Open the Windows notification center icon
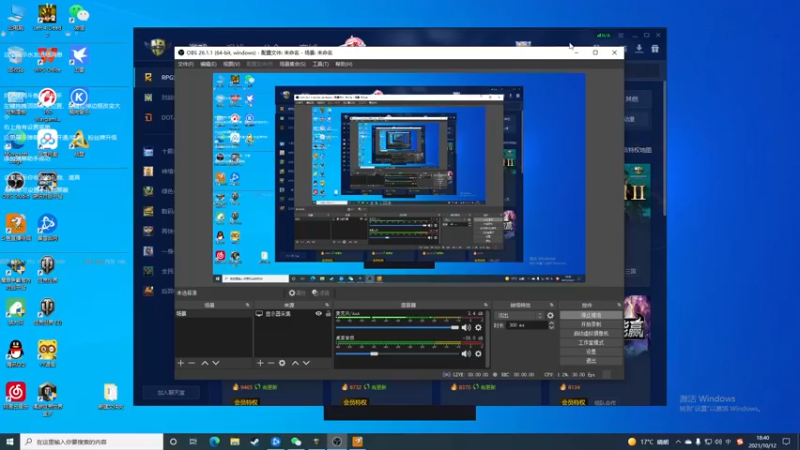 (x=786, y=441)
